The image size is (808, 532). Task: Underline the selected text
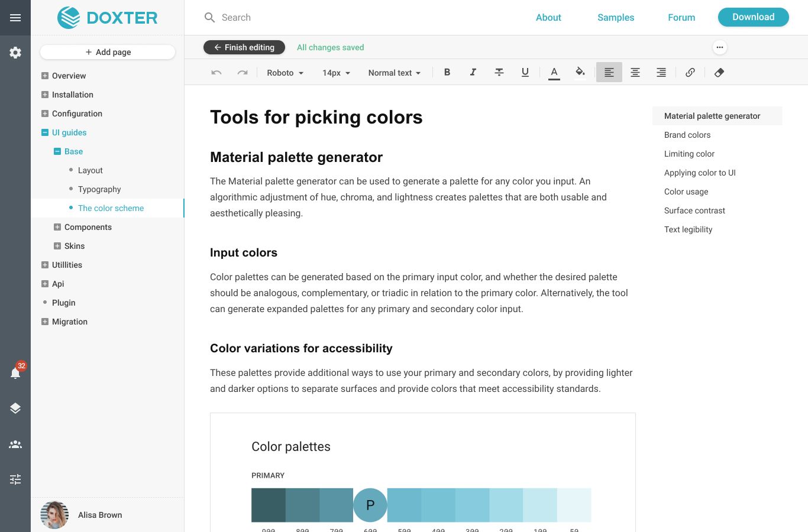tap(525, 72)
